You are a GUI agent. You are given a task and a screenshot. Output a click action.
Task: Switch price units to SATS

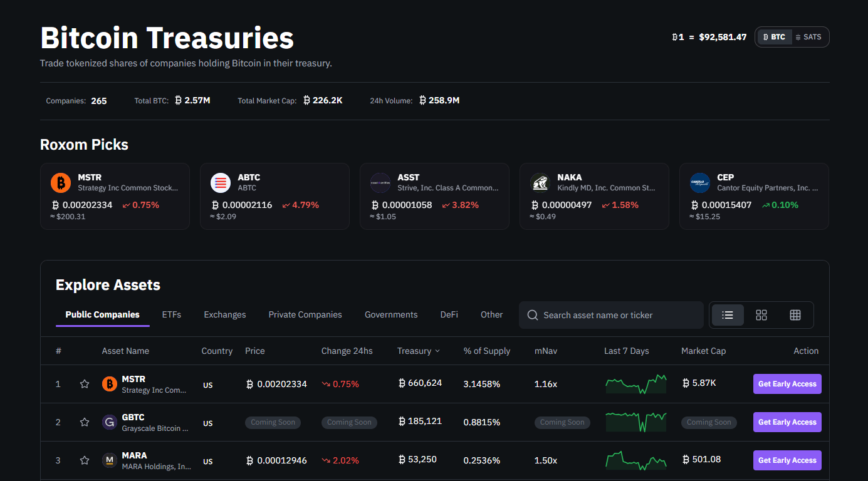tap(808, 37)
